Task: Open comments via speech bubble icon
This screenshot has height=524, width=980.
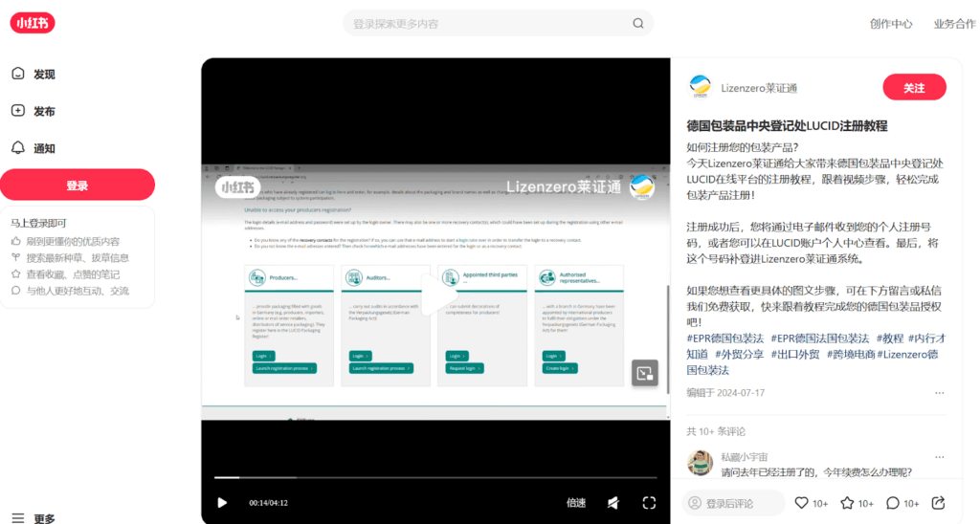Action: click(892, 503)
